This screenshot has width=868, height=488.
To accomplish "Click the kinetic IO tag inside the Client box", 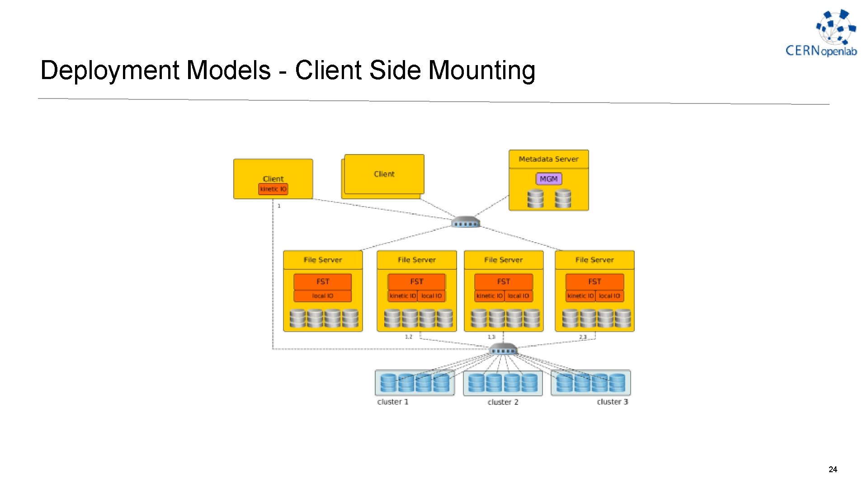I will point(273,189).
